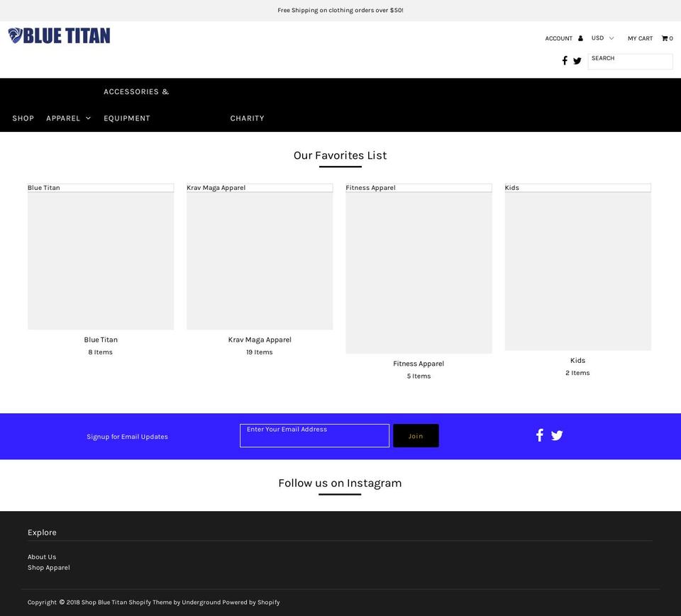Click the 'Explore' footer heading
Viewport: 681px width, 616px height.
pyautogui.click(x=42, y=532)
